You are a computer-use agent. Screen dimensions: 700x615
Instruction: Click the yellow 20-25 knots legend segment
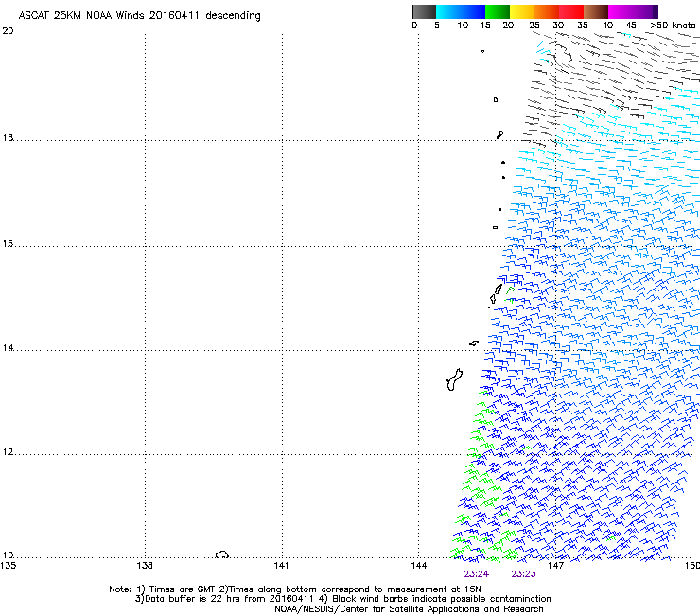pyautogui.click(x=522, y=11)
